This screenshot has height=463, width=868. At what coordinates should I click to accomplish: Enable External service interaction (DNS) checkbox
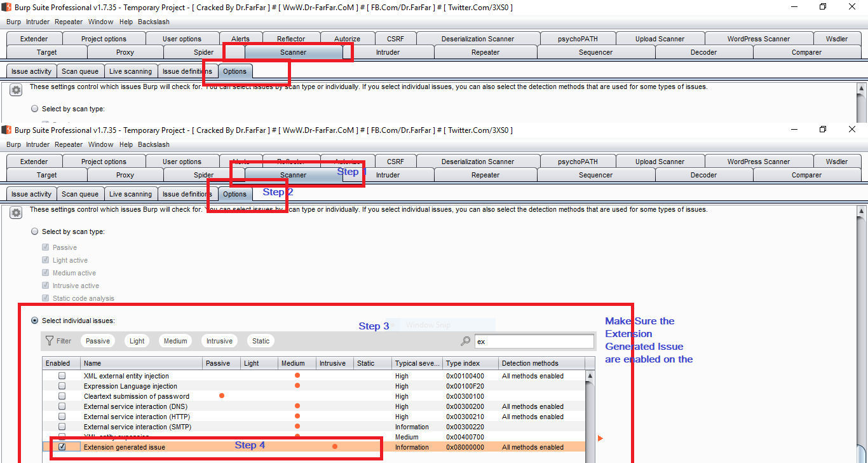click(x=62, y=406)
